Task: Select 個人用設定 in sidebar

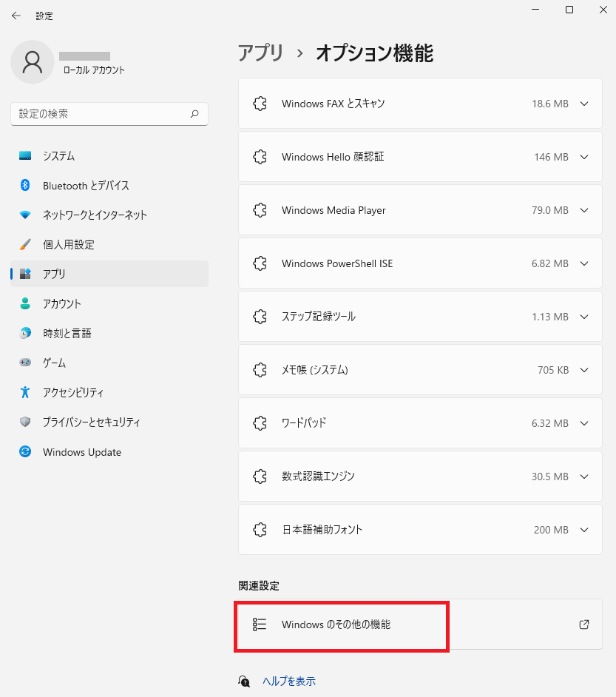Action: tap(109, 244)
